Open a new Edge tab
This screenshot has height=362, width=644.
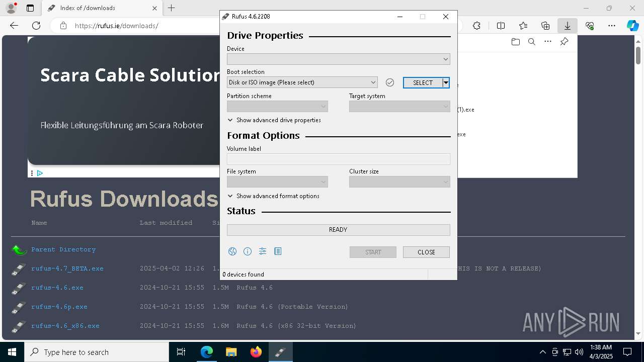click(172, 8)
